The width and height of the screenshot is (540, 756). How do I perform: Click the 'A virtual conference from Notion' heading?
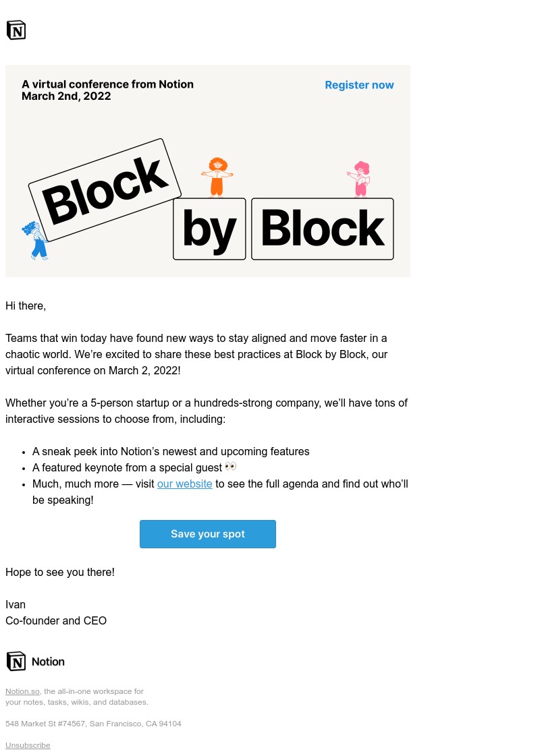pos(107,84)
